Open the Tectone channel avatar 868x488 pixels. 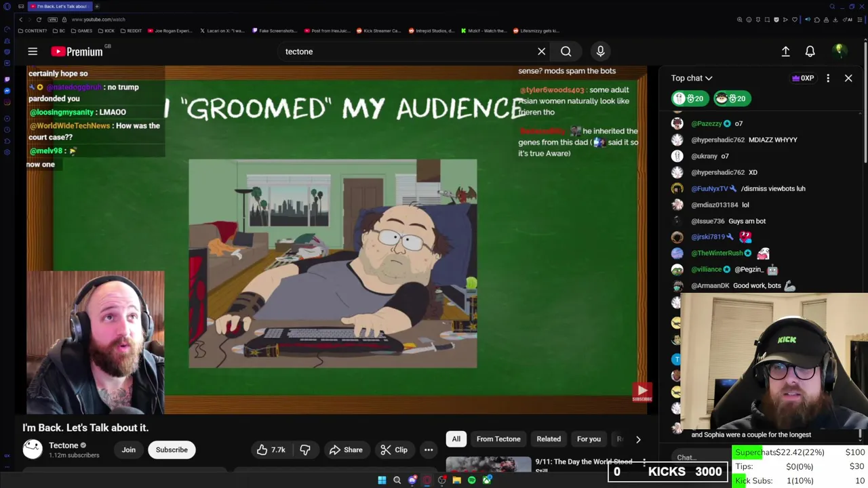32,449
